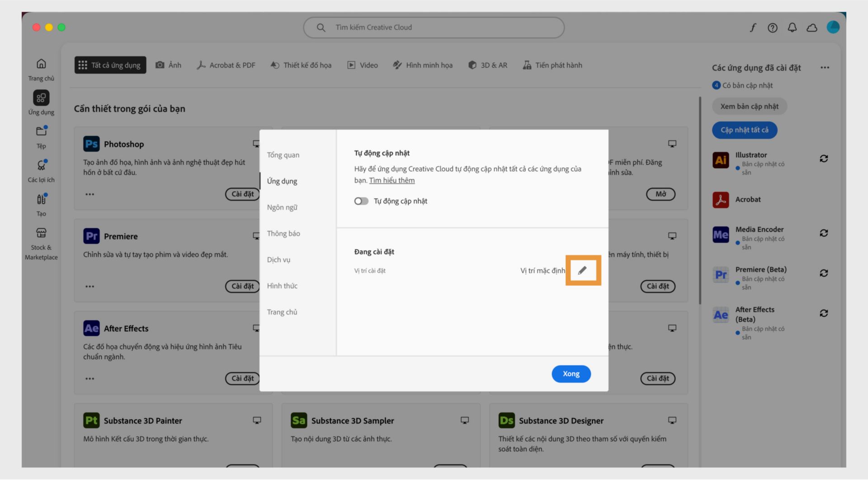Image resolution: width=868 pixels, height=480 pixels.
Task: Switch to Tiền phát hành tab
Action: 552,65
